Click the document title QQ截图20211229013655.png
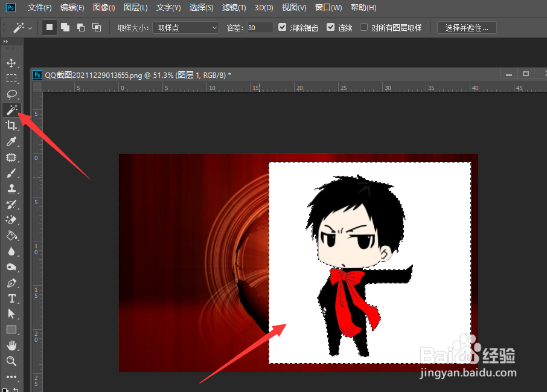This screenshot has height=392, width=547. 94,75
